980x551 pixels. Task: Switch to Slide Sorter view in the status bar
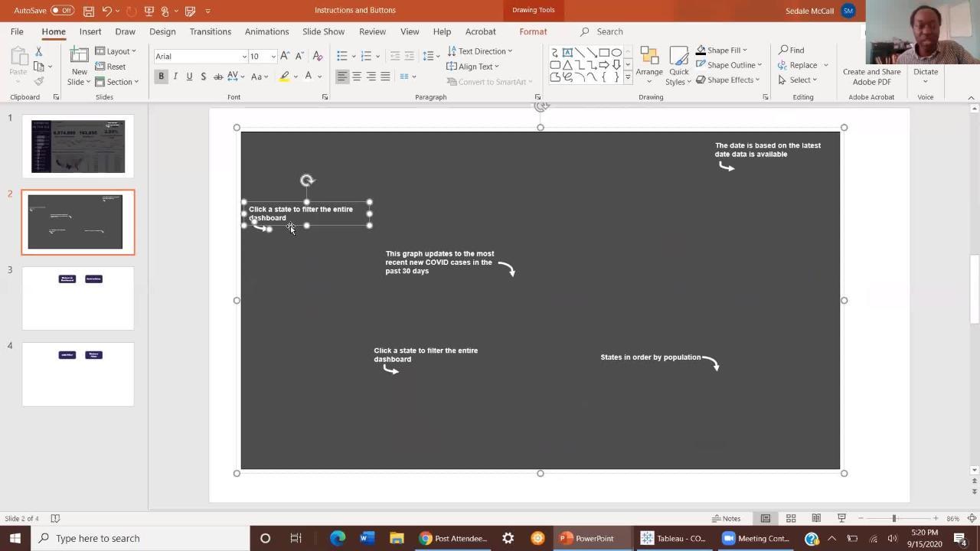791,518
